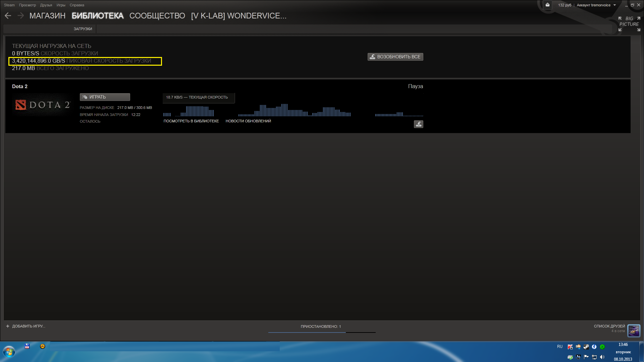Click the 18.7 KB/S текущая скорость label
Viewport: 644px width, 362px height.
point(197,97)
